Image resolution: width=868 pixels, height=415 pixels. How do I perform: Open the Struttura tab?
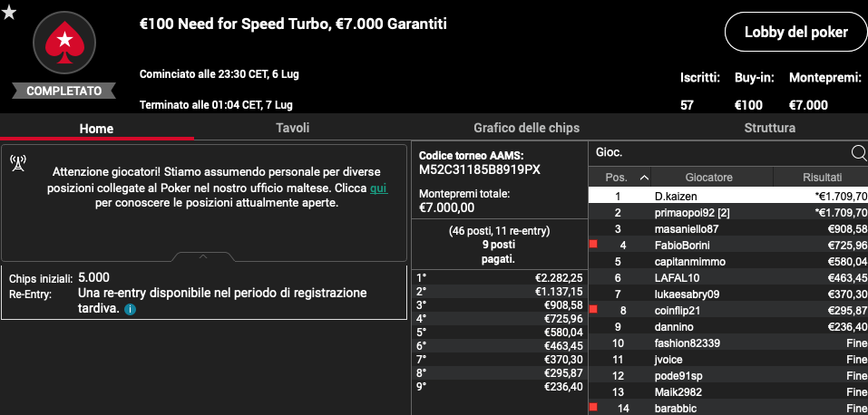769,128
